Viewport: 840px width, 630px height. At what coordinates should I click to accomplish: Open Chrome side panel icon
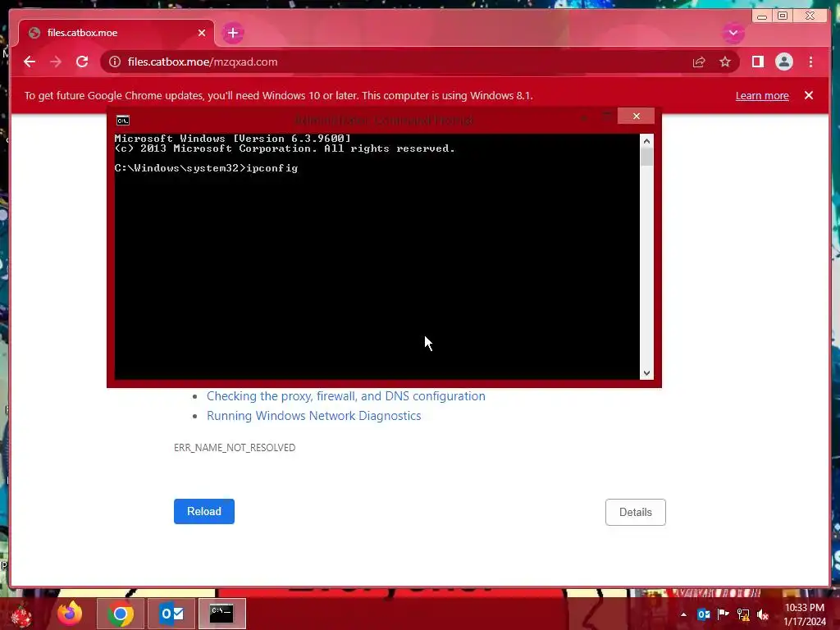[x=757, y=62]
